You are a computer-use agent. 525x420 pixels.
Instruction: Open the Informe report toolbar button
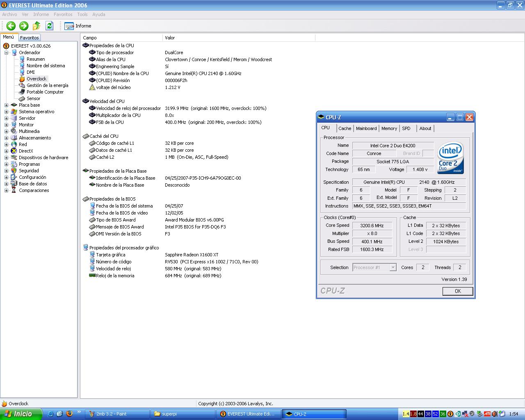click(78, 26)
